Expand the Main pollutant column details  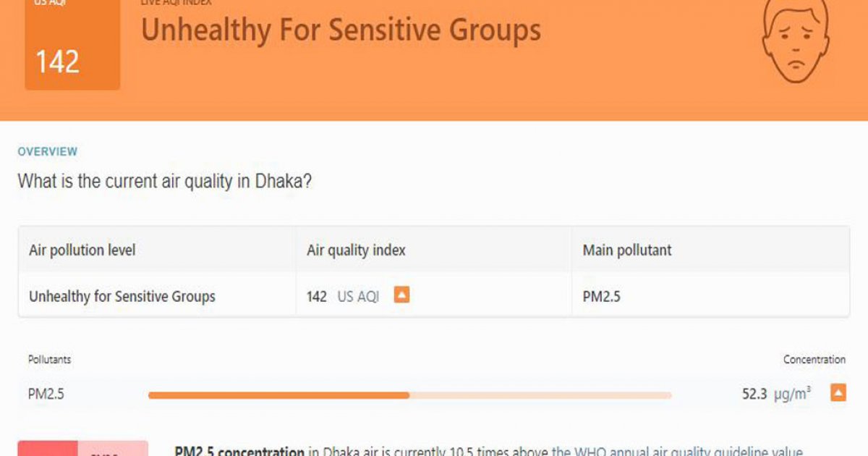click(x=626, y=250)
